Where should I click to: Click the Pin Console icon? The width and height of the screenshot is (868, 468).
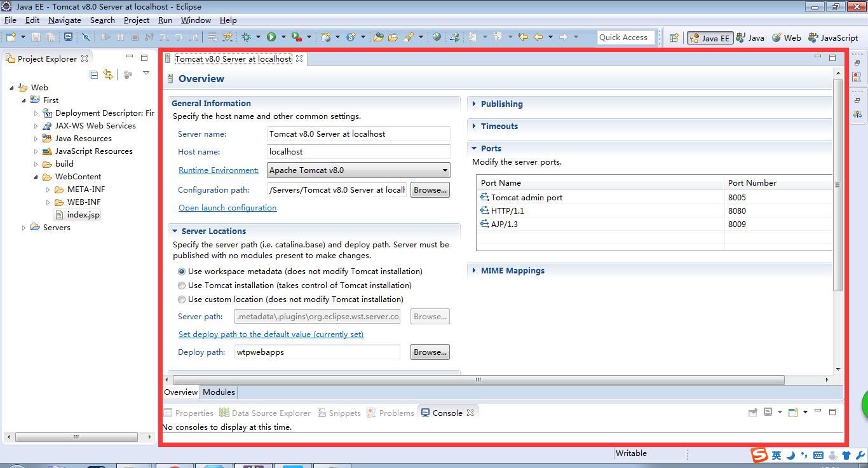pos(753,412)
